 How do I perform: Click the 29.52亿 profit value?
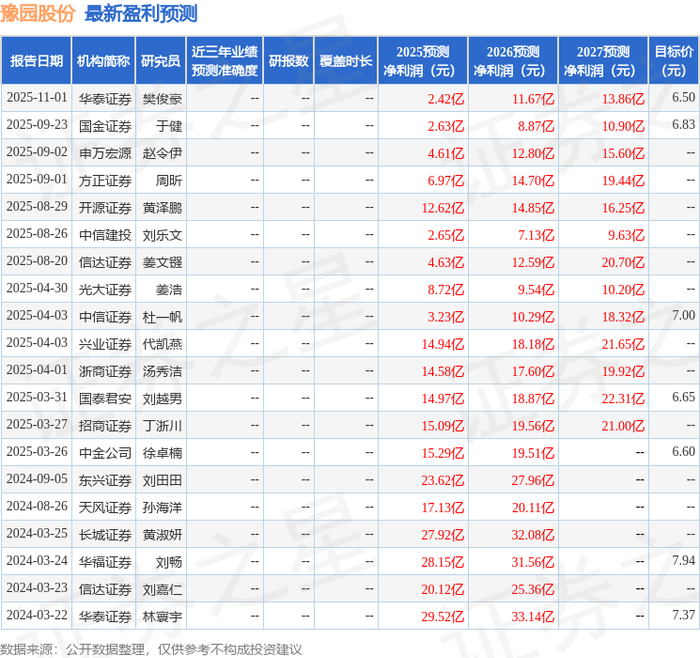[443, 616]
